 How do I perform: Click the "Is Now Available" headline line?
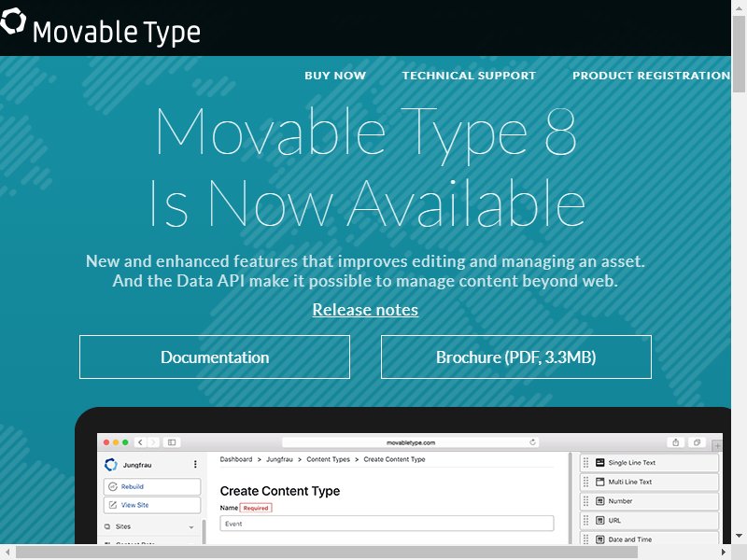click(x=367, y=203)
